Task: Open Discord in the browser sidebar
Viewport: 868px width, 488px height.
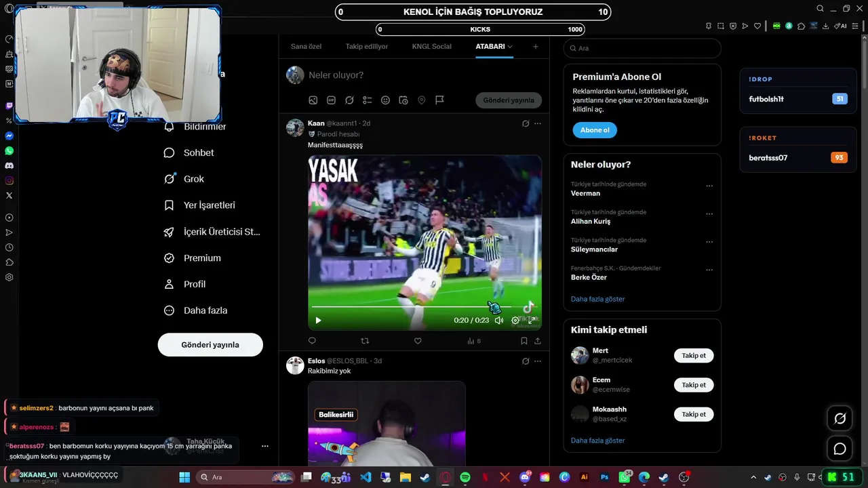Action: coord(9,165)
